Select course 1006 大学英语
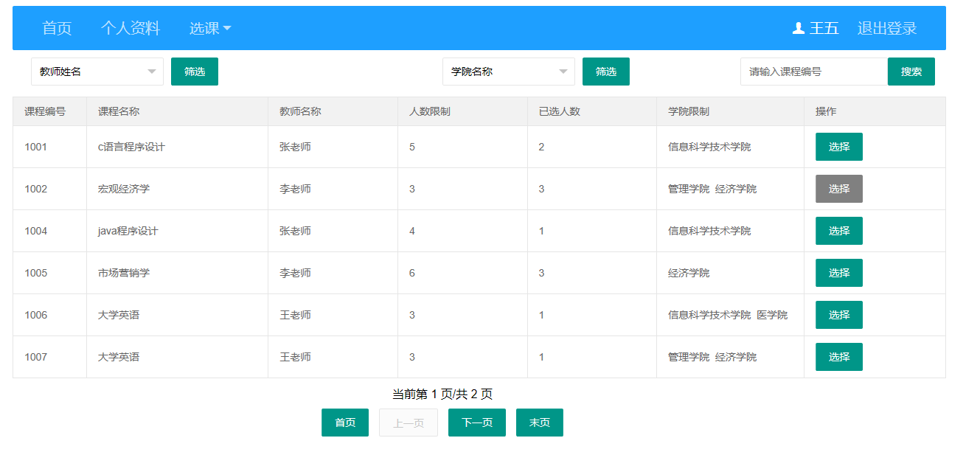The height and width of the screenshot is (452, 980). point(839,315)
